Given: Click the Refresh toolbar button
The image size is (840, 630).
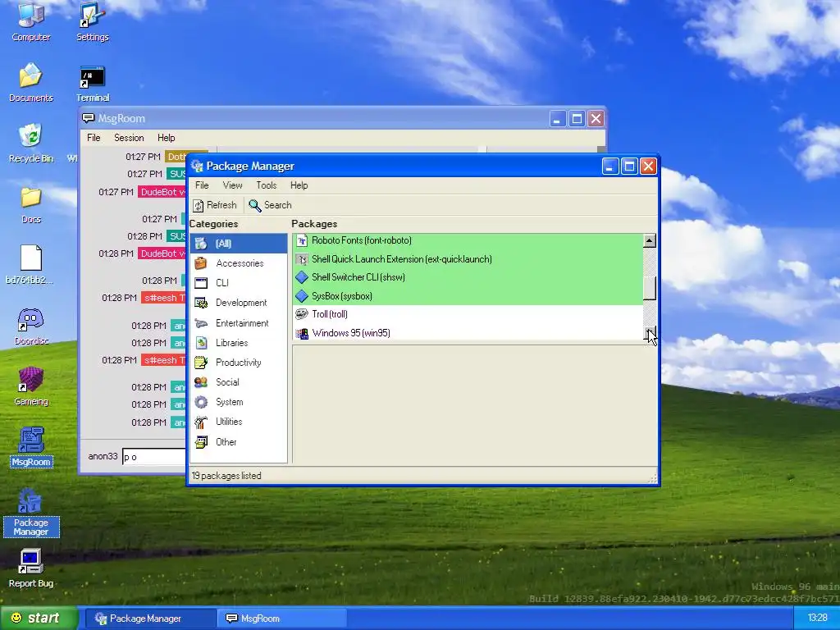Looking at the screenshot, I should pos(215,205).
